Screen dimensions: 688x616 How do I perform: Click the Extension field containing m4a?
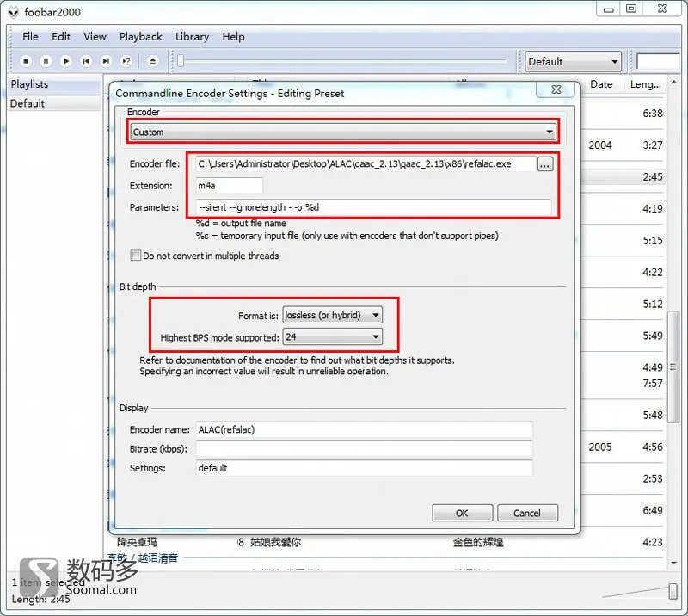[x=229, y=186]
